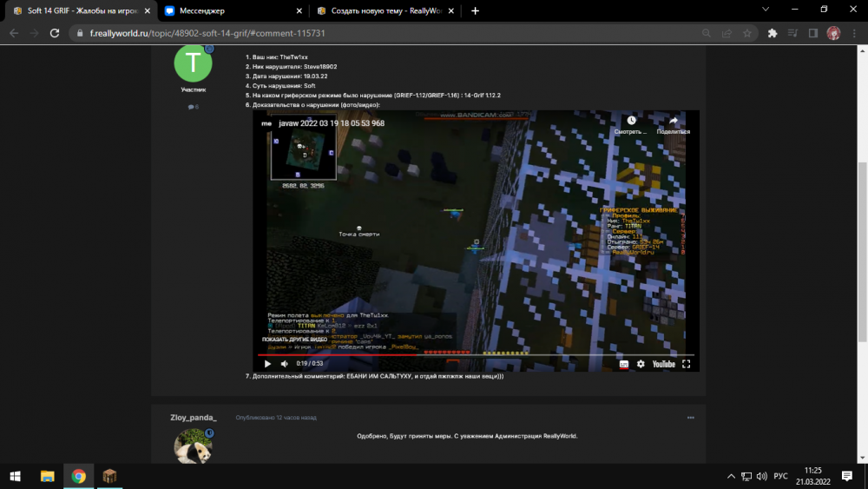The height and width of the screenshot is (489, 868).
Task: Open Chrome three-dot menu
Action: (x=854, y=33)
